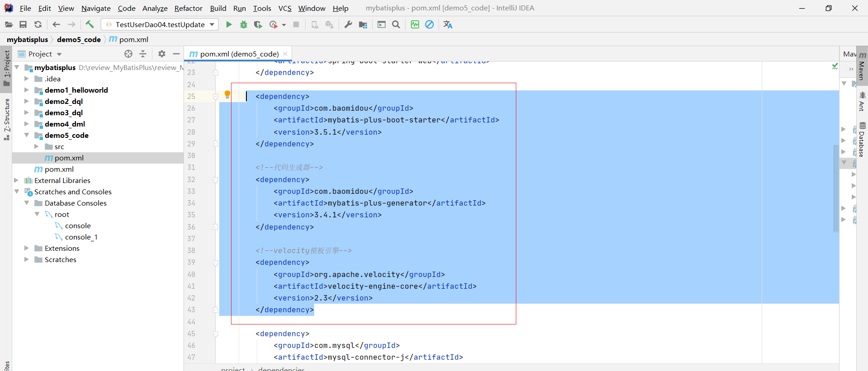Navigate forward with the right arrow
Image resolution: width=868 pixels, height=371 pixels.
tap(71, 24)
